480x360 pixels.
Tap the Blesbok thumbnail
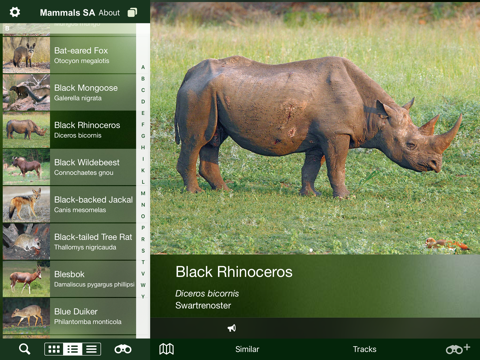[x=27, y=279]
